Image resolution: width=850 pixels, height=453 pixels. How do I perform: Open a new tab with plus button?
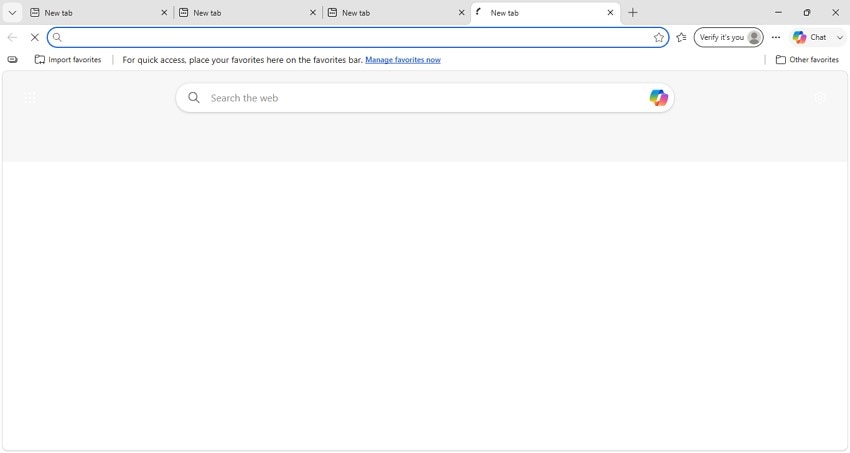coord(633,12)
